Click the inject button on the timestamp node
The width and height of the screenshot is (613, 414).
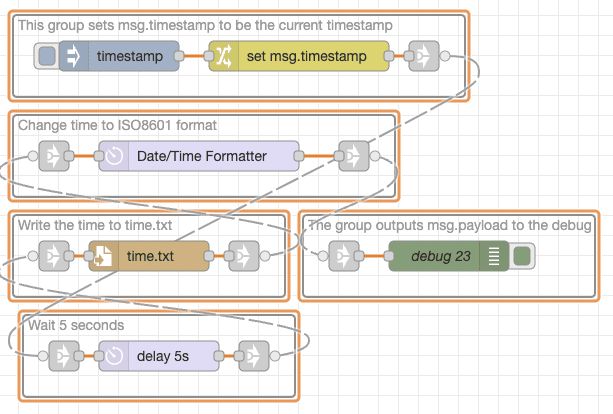tap(46, 56)
